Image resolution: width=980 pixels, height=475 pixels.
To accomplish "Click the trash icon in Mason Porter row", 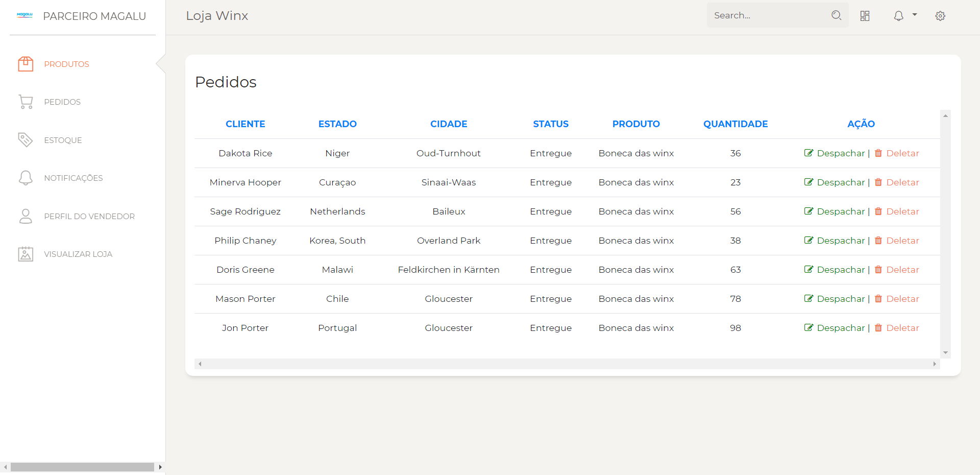I will point(878,298).
